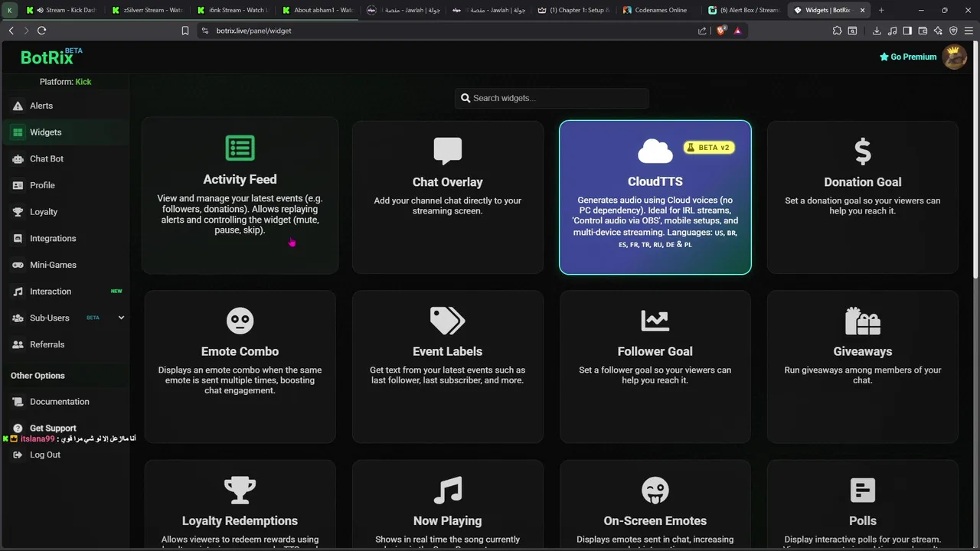Click the Donation Goal dollar icon

click(863, 152)
